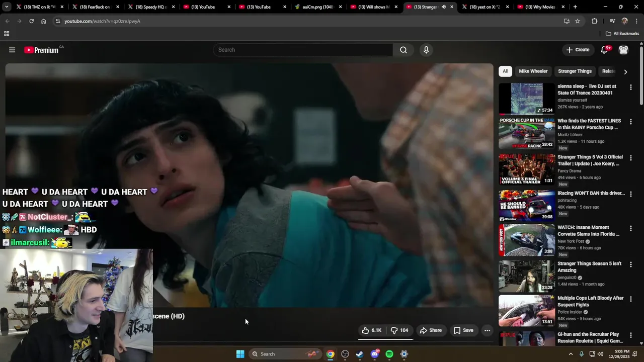Click the Chrome address bar URL
644x362 pixels.
tap(102, 21)
